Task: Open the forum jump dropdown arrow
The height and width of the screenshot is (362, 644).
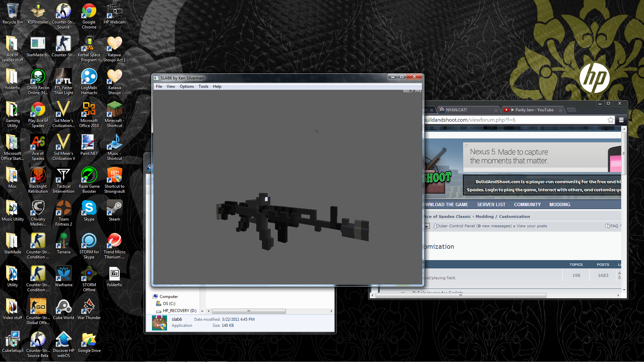Action: tap(427, 226)
